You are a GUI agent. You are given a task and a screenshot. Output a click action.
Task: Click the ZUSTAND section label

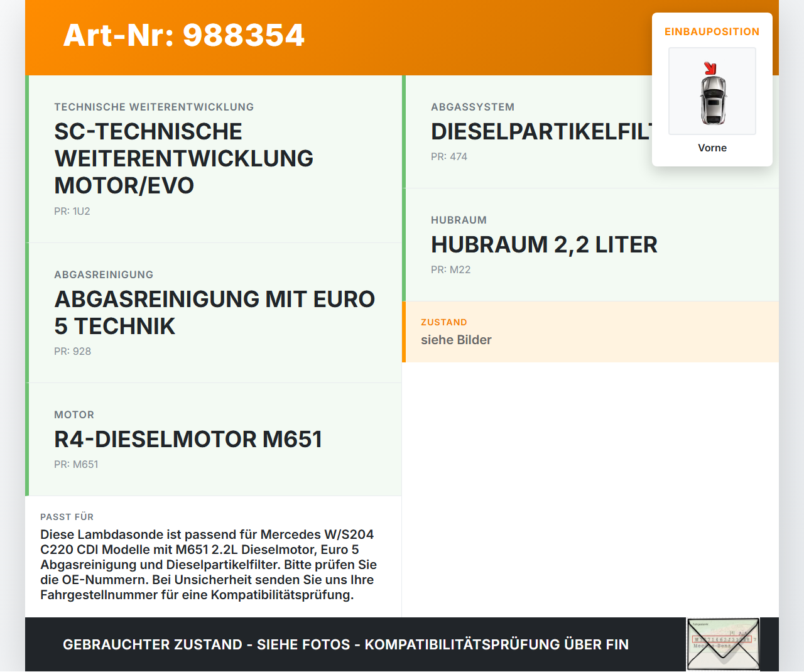443,323
